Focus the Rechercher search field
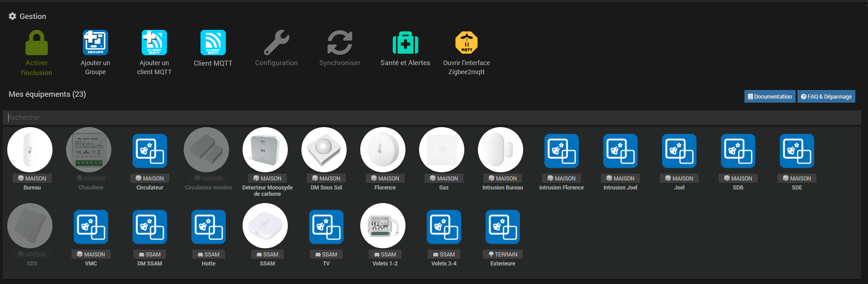Viewport: 868px width, 284px height. [432, 118]
